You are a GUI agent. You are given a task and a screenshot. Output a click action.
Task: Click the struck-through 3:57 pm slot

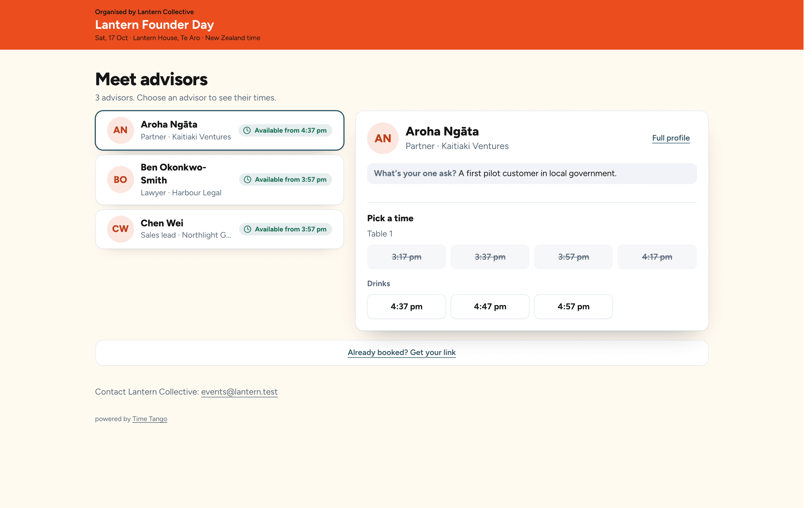(x=573, y=257)
